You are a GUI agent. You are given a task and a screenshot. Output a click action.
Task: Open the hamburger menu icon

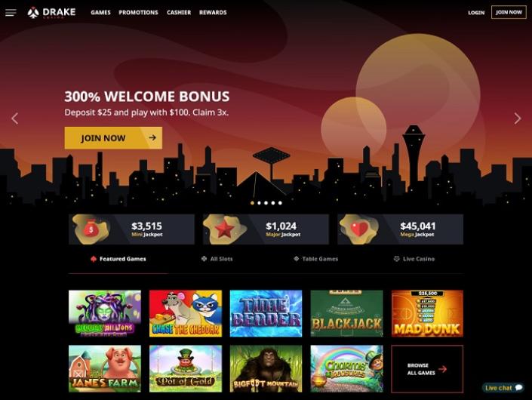click(11, 13)
